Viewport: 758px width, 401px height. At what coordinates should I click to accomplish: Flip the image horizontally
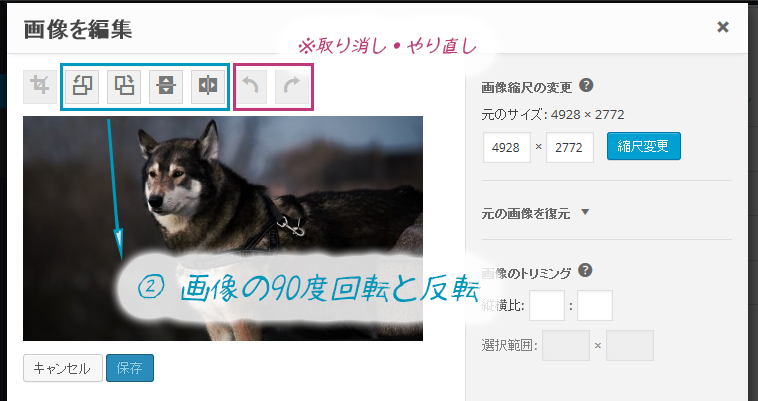point(207,87)
